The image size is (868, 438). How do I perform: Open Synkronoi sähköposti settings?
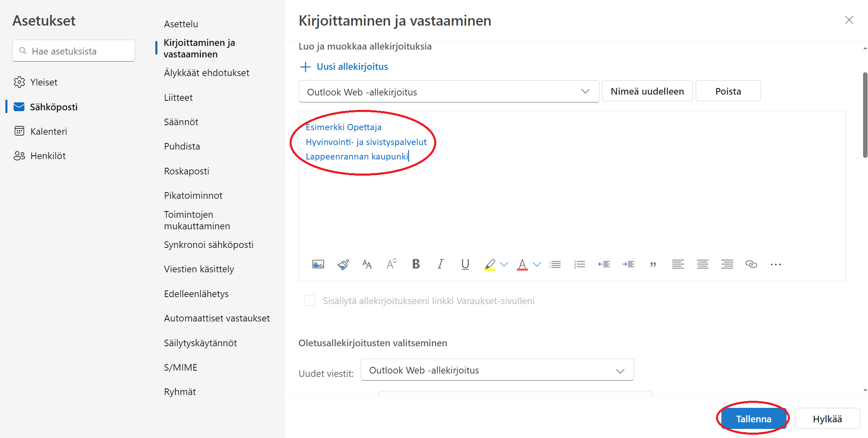tap(209, 245)
